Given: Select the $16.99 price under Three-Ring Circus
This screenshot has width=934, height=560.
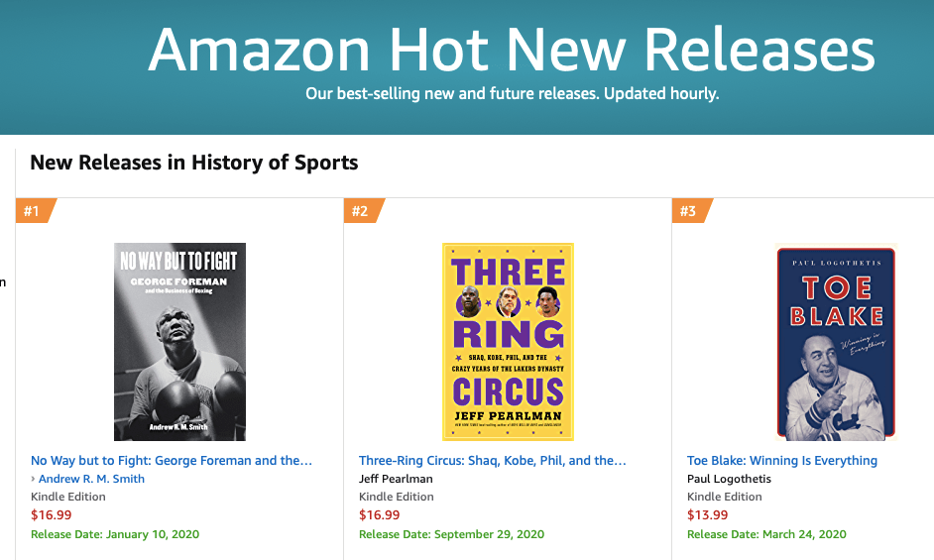Looking at the screenshot, I should coord(380,515).
